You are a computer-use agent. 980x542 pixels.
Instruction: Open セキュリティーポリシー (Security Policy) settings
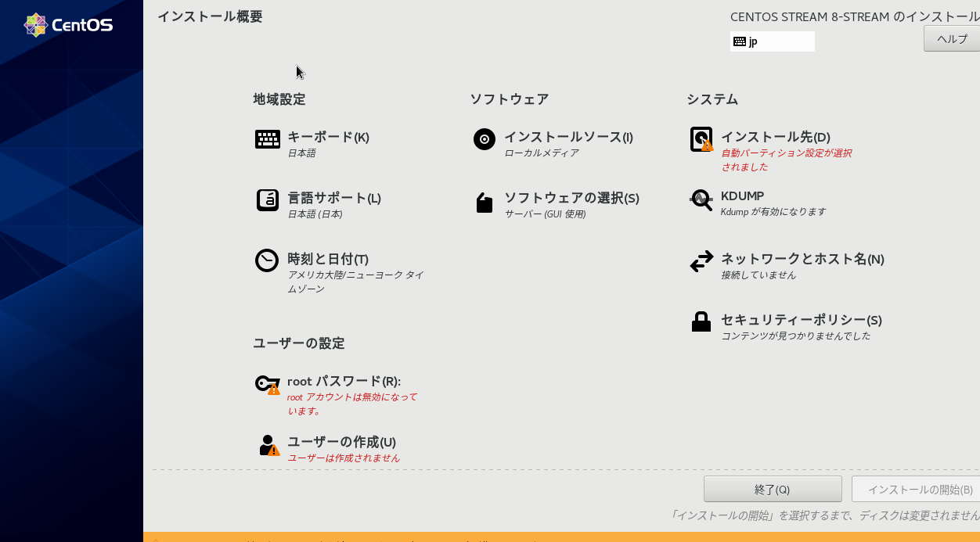coord(801,320)
